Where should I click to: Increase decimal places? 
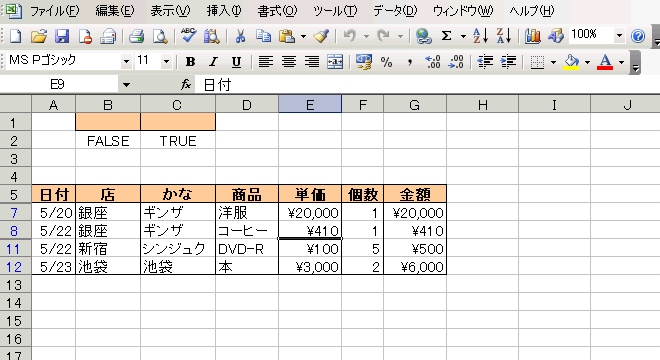tap(433, 62)
